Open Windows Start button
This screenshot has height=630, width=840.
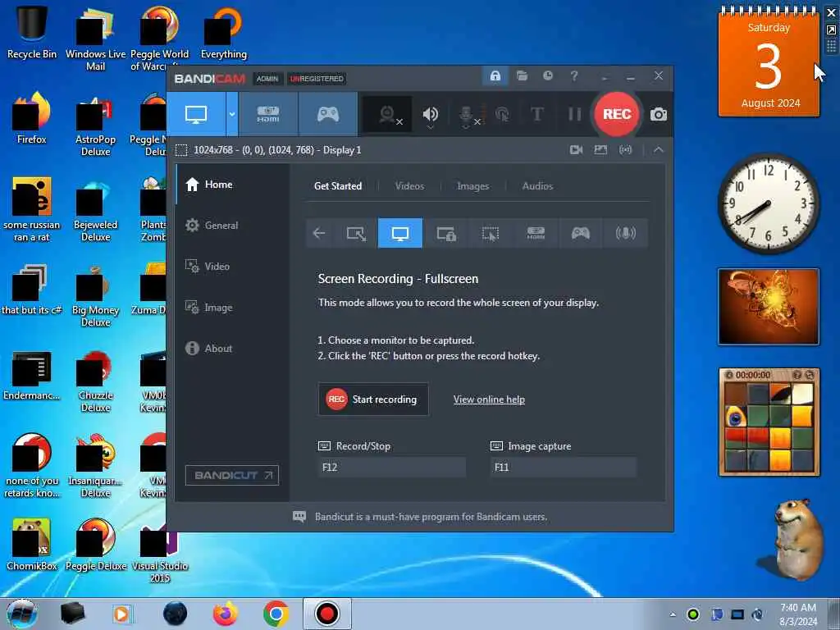pyautogui.click(x=22, y=614)
